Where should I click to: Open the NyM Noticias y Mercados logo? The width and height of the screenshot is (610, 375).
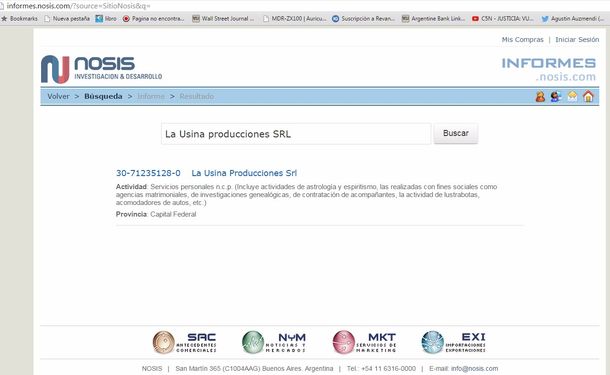pyautogui.click(x=274, y=342)
